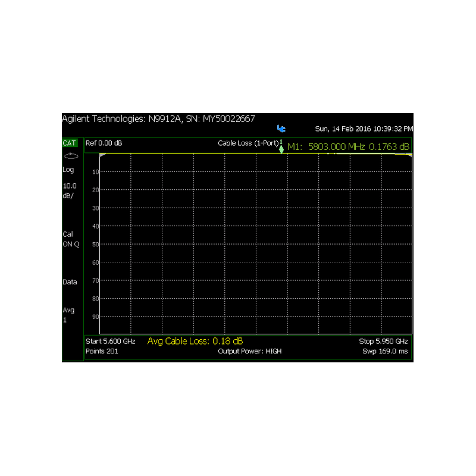Click the Avg Cable Loss 0.18 dB readout
Viewport: 476px width, 476px height.
[x=195, y=341]
